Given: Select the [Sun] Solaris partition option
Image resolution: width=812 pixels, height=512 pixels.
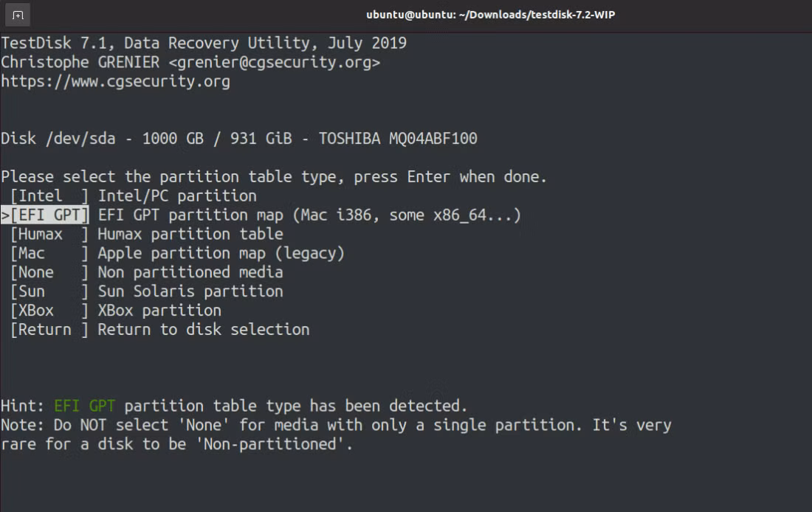Looking at the screenshot, I should pos(49,291).
